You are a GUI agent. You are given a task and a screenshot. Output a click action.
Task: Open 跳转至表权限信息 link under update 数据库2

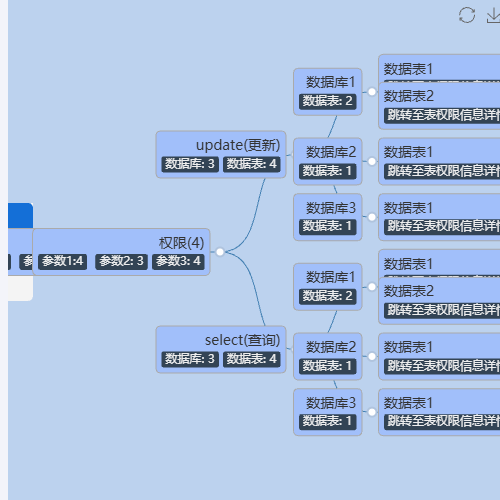click(442, 171)
